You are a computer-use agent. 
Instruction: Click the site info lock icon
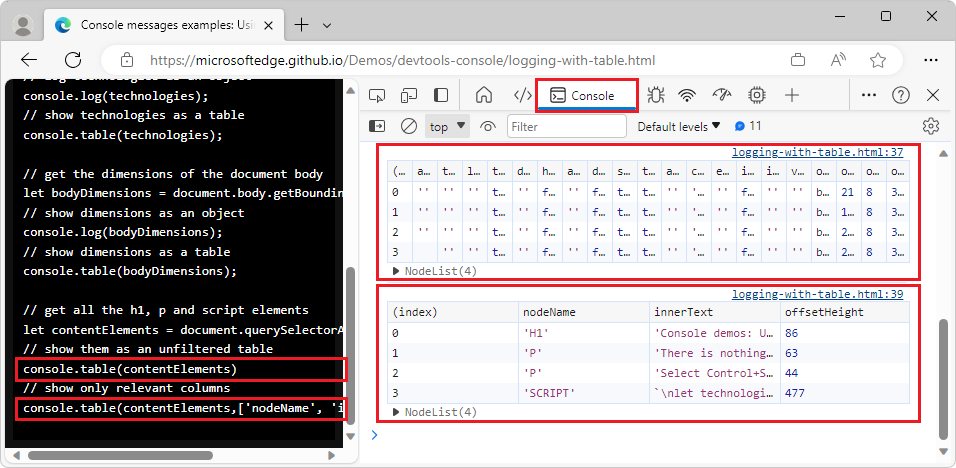127,60
